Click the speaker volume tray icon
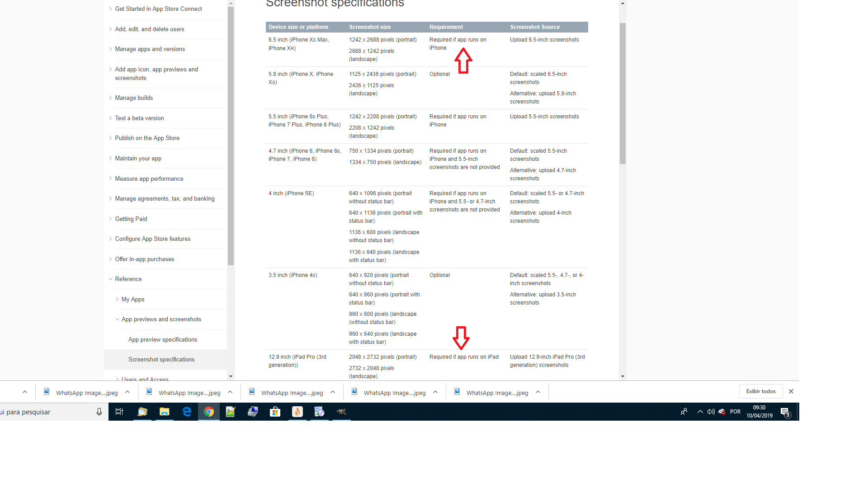Viewport: 868px width, 488px height. pyautogui.click(x=711, y=412)
